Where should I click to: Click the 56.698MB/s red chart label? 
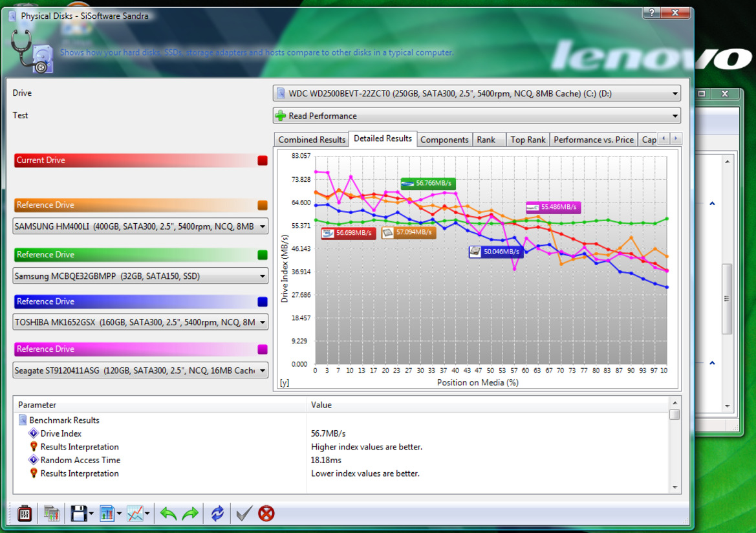point(348,233)
